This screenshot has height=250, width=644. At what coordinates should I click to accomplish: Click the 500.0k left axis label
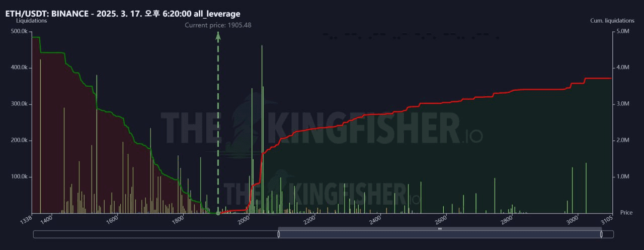pyautogui.click(x=19, y=31)
